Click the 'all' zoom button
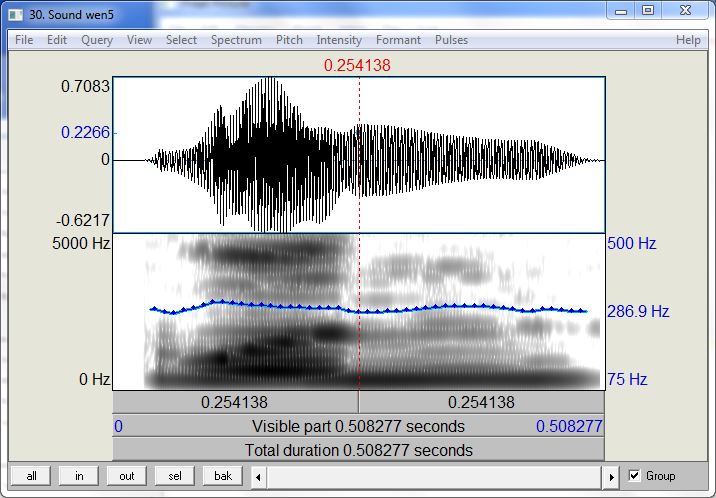716x498 pixels. point(32,476)
